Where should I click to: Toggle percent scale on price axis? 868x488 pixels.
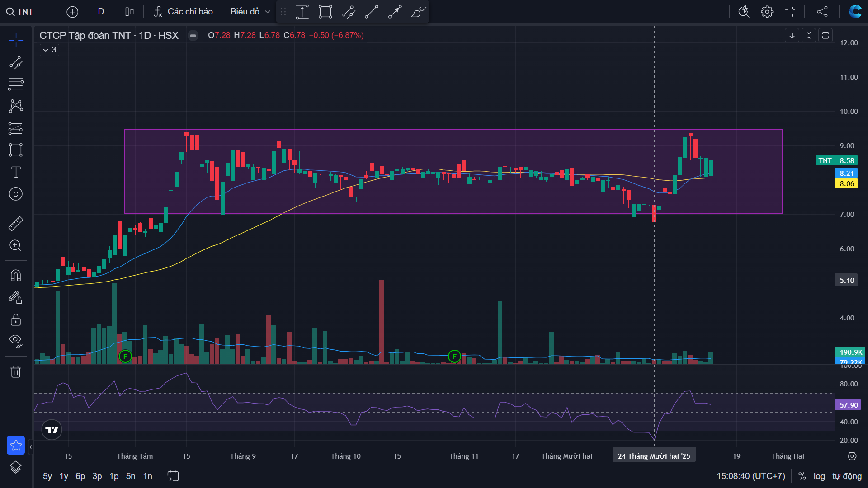pyautogui.click(x=802, y=476)
